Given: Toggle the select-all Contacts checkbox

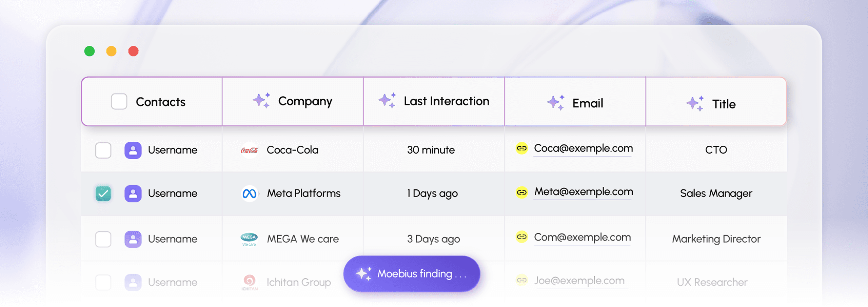Looking at the screenshot, I should [119, 101].
